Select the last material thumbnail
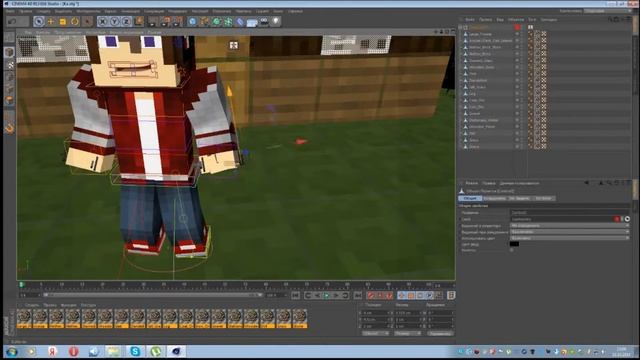The height and width of the screenshot is (360, 640). coord(300,318)
